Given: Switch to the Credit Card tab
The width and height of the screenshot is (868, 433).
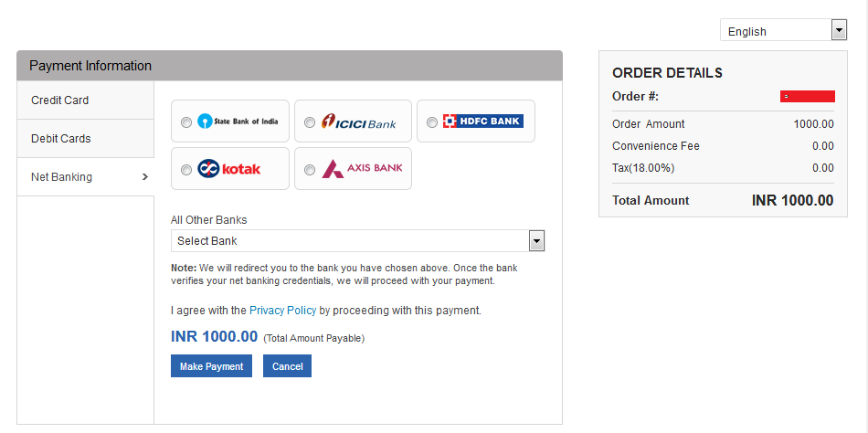Looking at the screenshot, I should tap(85, 100).
